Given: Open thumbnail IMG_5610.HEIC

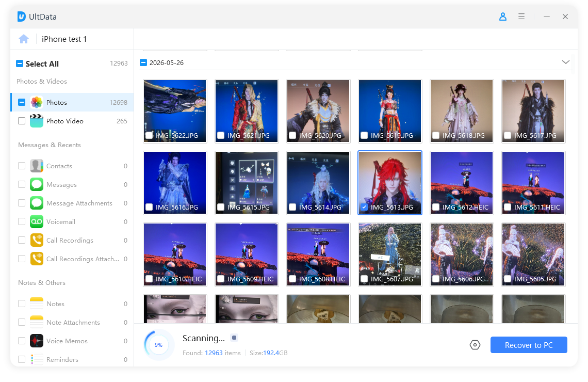Looking at the screenshot, I should [175, 254].
